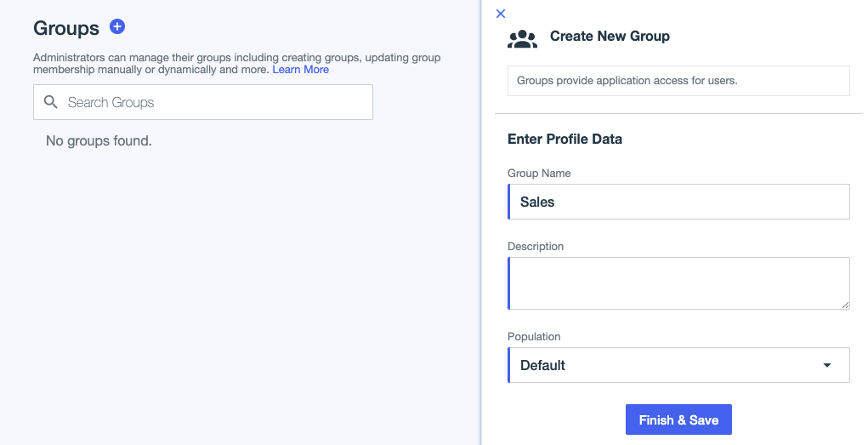The height and width of the screenshot is (445, 868).
Task: Focus the Search Groups field
Action: tap(203, 102)
